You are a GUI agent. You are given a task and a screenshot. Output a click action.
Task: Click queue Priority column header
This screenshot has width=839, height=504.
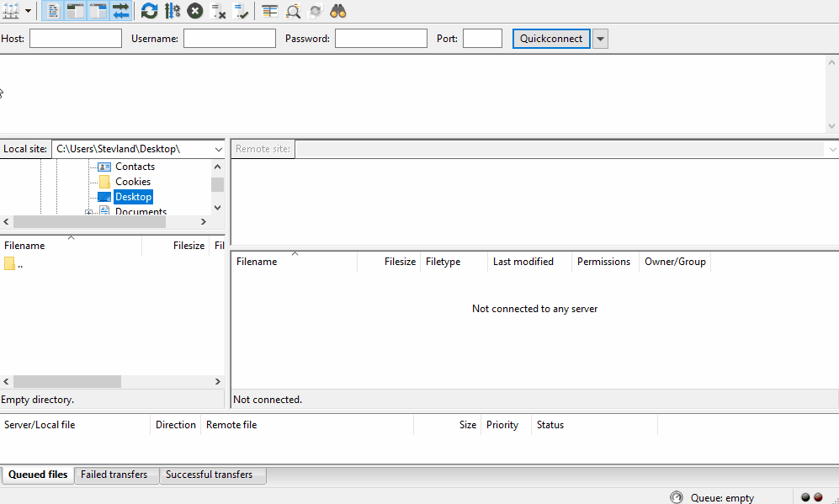(x=507, y=425)
